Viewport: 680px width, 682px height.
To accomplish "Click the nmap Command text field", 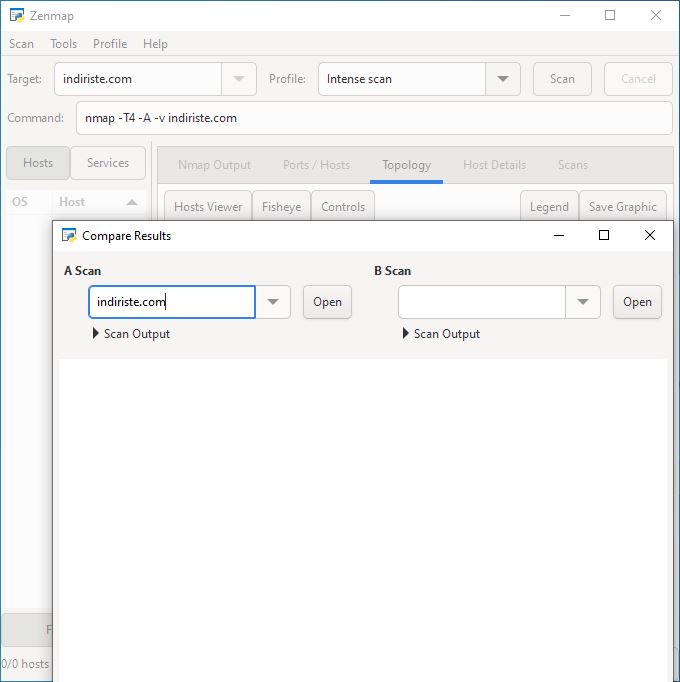I will click(374, 118).
